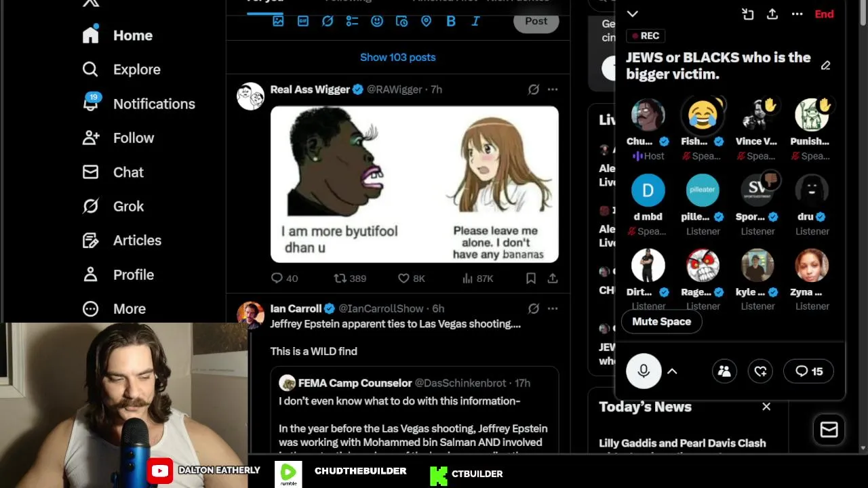The width and height of the screenshot is (868, 488).
Task: Like the post with 8K likes
Action: tap(411, 279)
